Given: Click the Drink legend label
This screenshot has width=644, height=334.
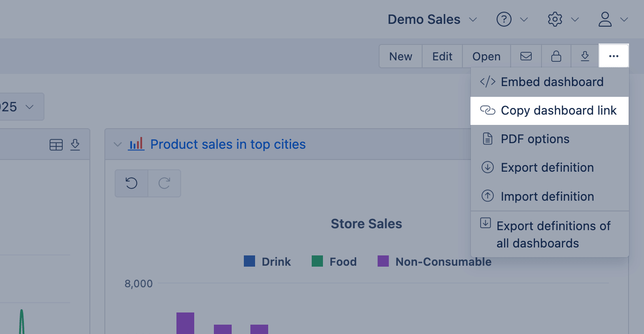Looking at the screenshot, I should [x=276, y=262].
